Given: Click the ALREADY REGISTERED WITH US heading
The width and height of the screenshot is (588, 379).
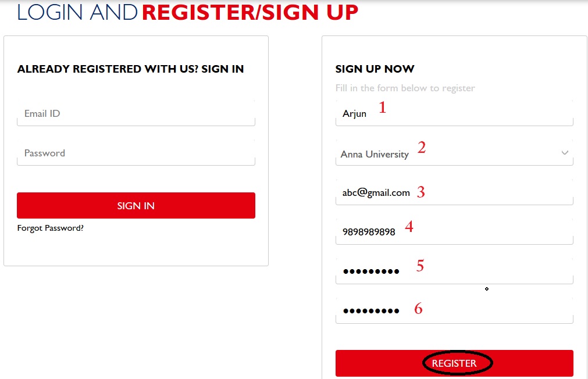Looking at the screenshot, I should (x=130, y=69).
